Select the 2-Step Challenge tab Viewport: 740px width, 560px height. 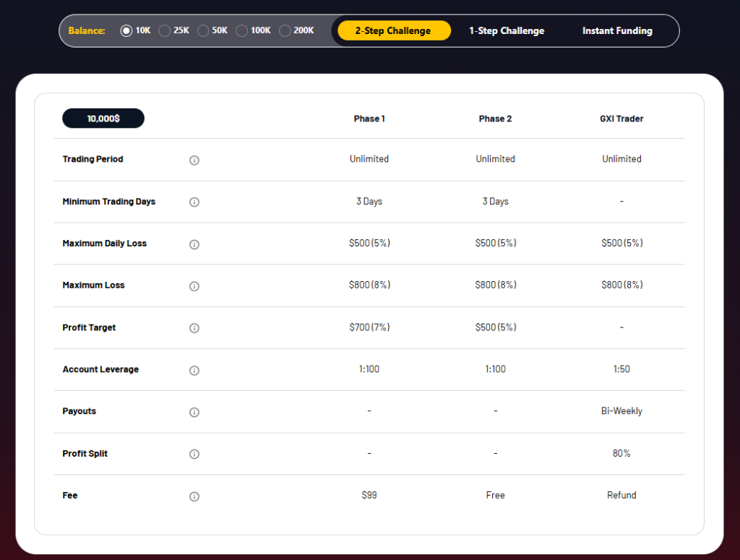[x=394, y=30]
